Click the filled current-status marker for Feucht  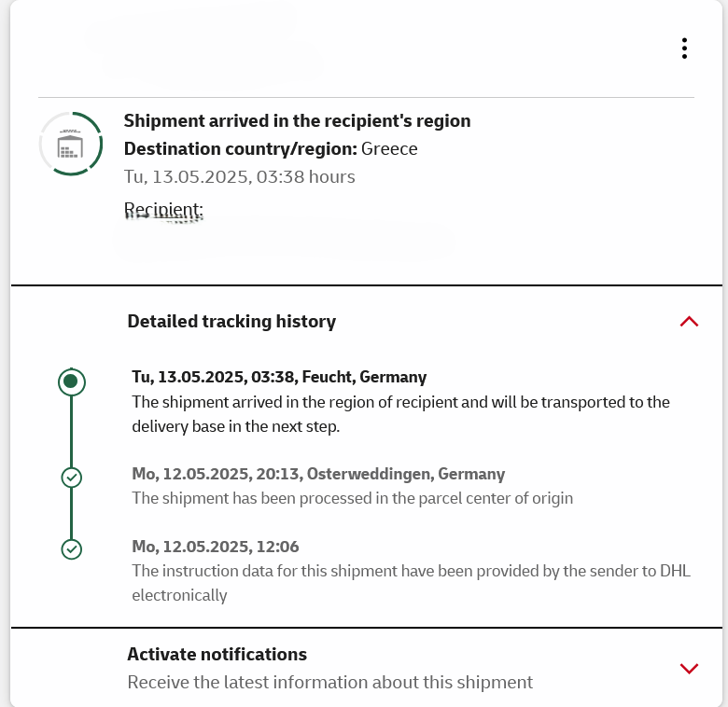[x=72, y=381]
